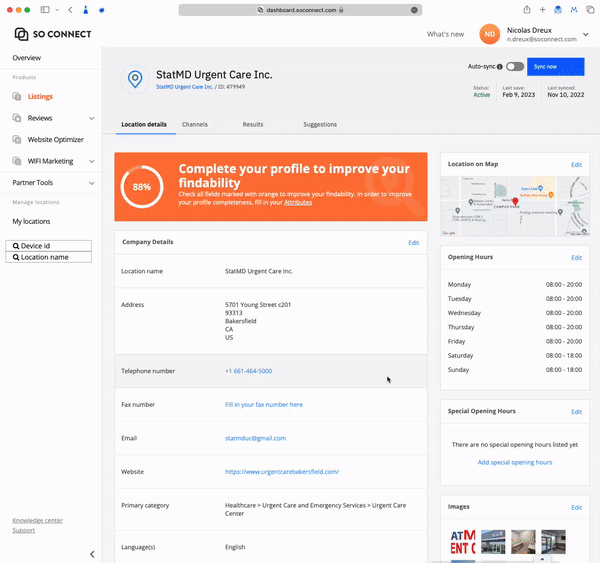Click Fill in your fax number here
The width and height of the screenshot is (600, 563).
tap(264, 405)
